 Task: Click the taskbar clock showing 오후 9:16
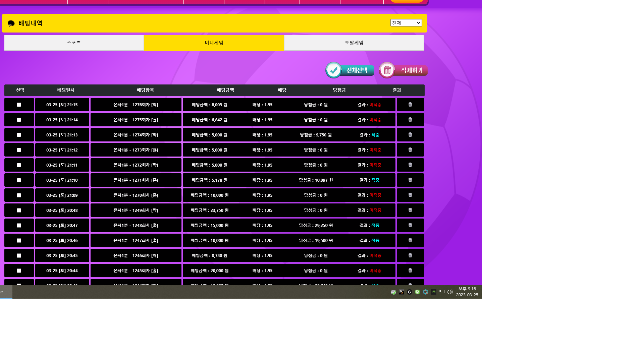coord(467,292)
